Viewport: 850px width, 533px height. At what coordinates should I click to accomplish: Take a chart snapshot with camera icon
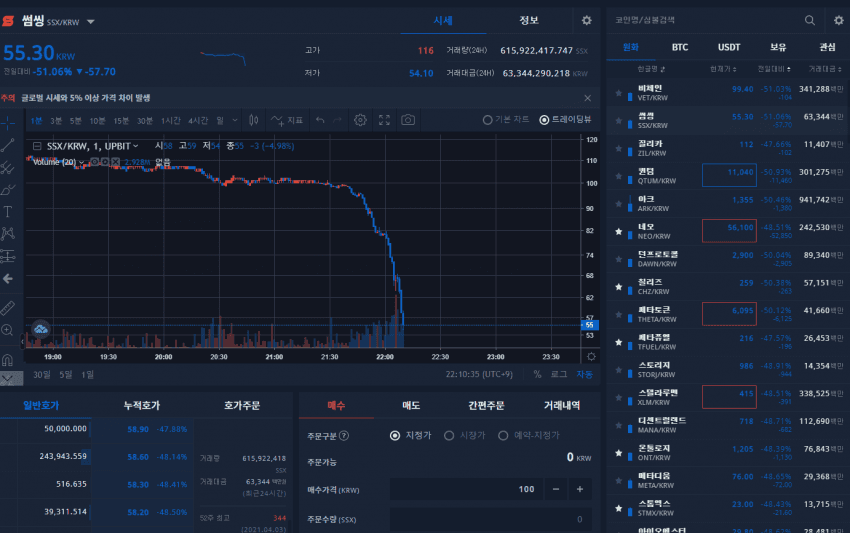click(408, 120)
